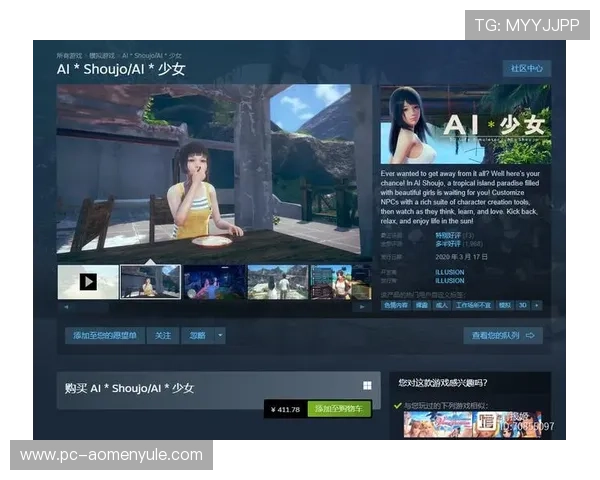Open the dropdown arrow next to 忽略
This screenshot has height=480, width=600.
tap(220, 335)
